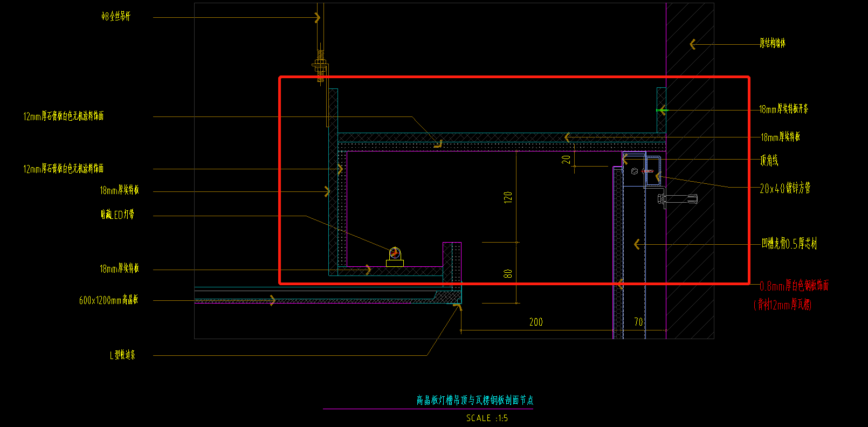Click the 18mm厚埃特板 label below 暗藏LED灯带
This screenshot has width=868, height=427.
click(119, 268)
